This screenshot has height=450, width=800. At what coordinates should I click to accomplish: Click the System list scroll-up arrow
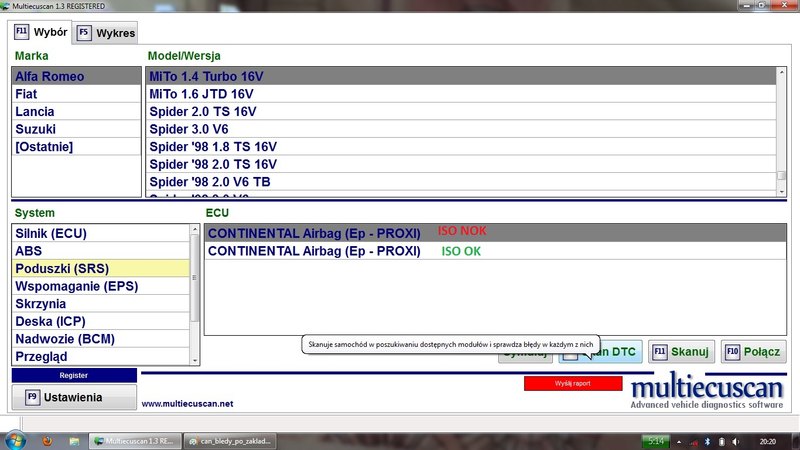194,230
